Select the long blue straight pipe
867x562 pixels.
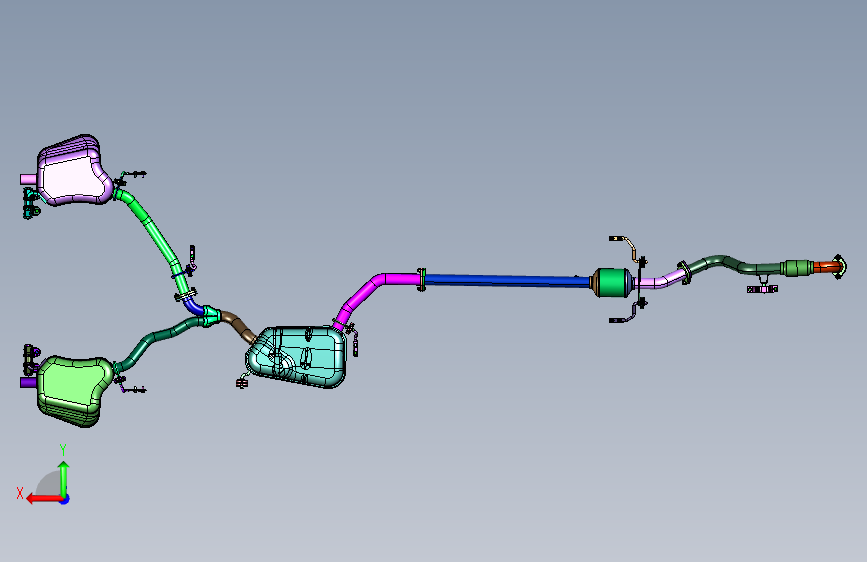pos(507,280)
